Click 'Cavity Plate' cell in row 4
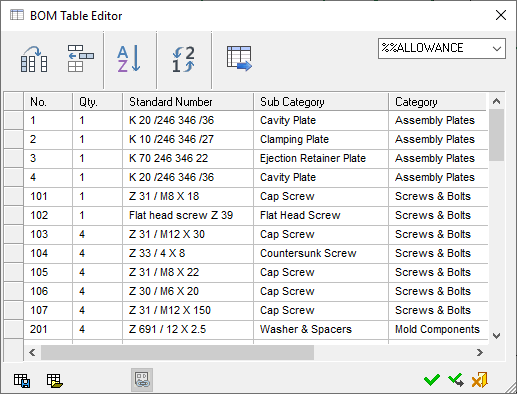The height and width of the screenshot is (394, 517). [x=321, y=177]
